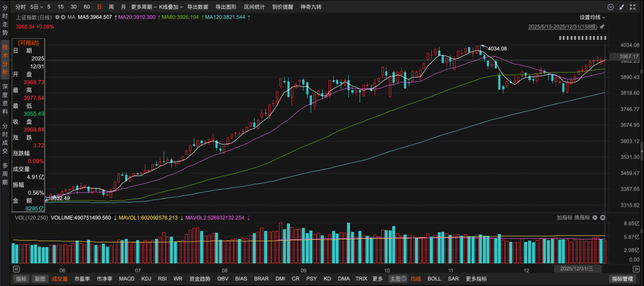
Task: Open MA settings gear next to 上证指数
Action: [58, 17]
